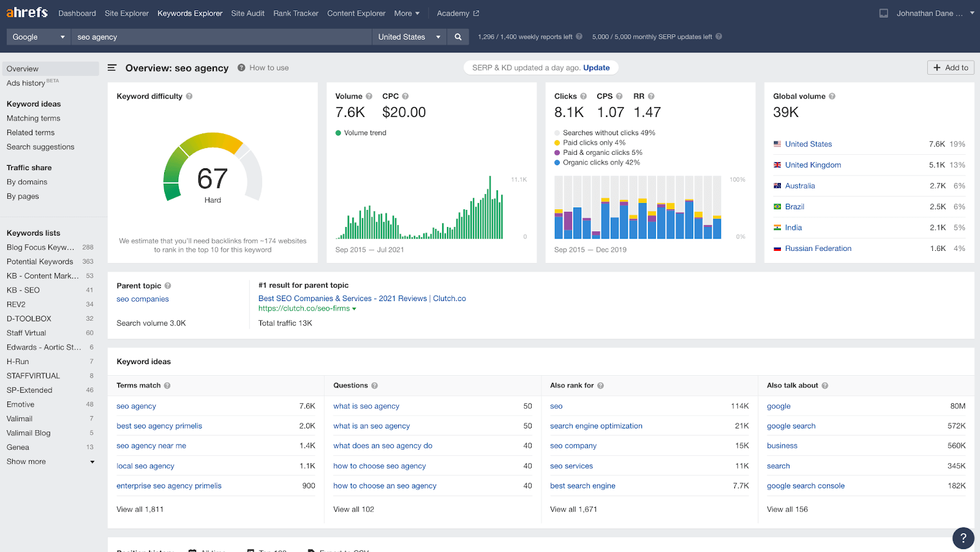Click the Also talk about help icon
The height and width of the screenshot is (552, 980).
point(825,386)
